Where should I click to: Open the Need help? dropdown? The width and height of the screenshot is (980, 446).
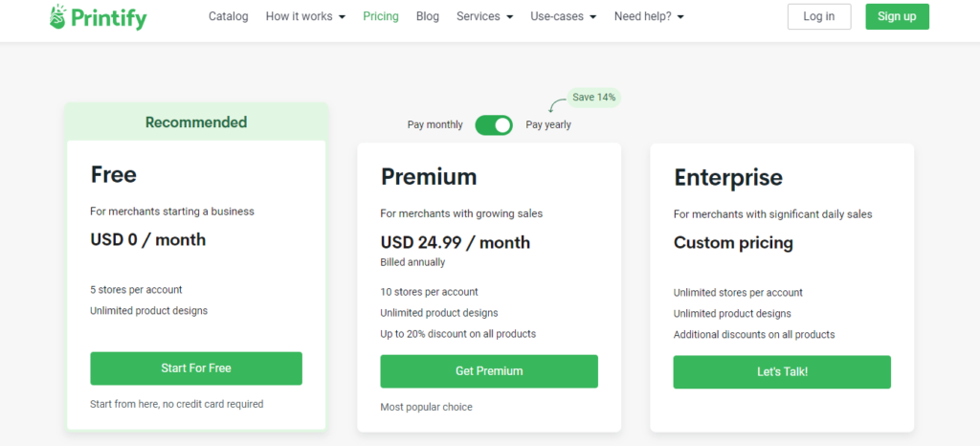tap(649, 17)
